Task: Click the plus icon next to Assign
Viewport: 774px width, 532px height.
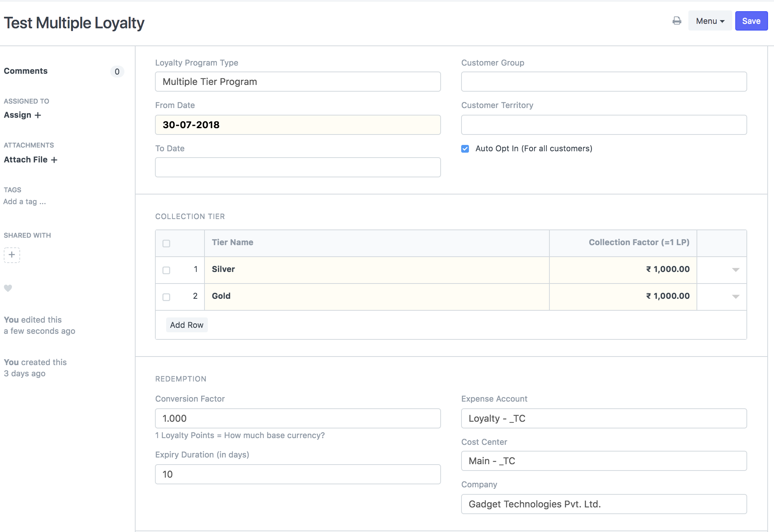Action: click(x=38, y=115)
